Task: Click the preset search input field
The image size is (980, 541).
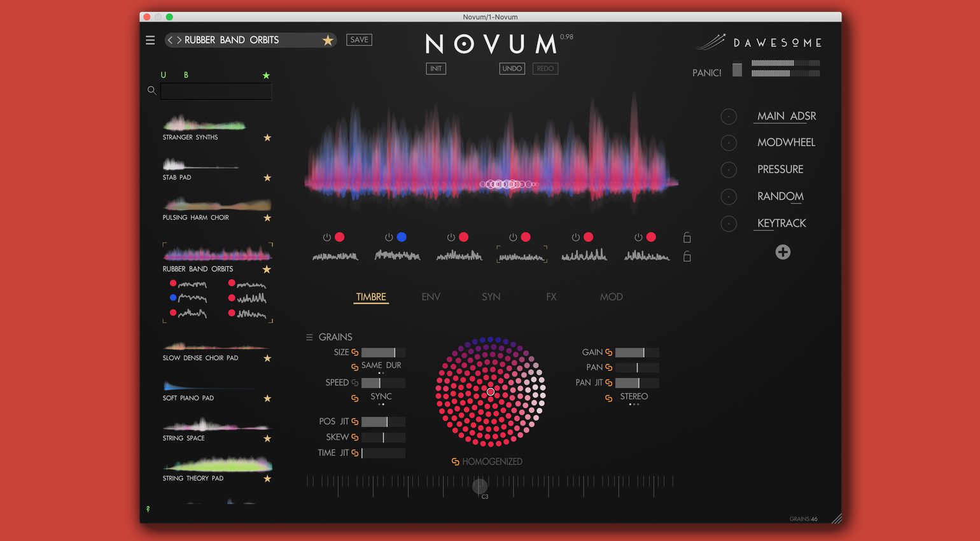Action: click(x=216, y=91)
